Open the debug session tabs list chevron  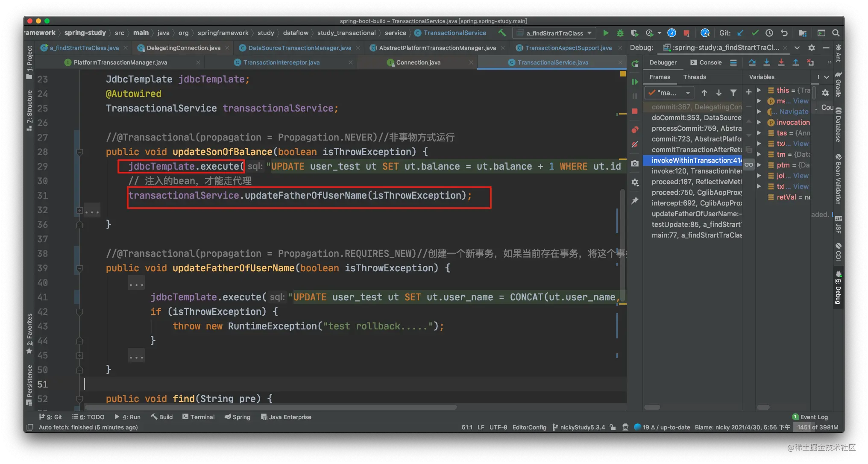tap(797, 48)
